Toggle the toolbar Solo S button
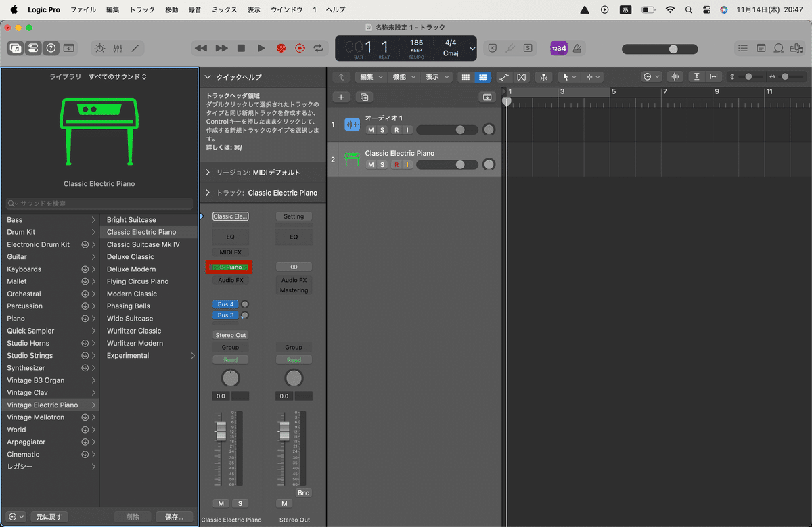 pyautogui.click(x=528, y=48)
